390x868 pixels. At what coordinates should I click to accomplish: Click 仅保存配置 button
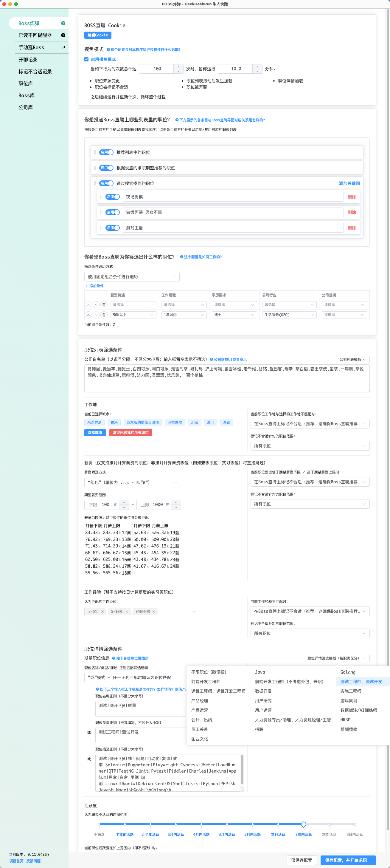[302, 860]
